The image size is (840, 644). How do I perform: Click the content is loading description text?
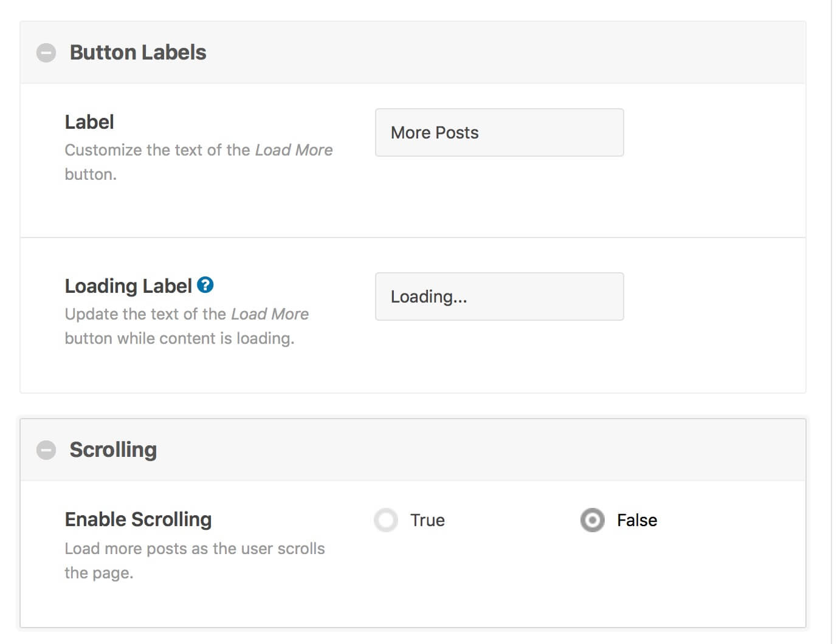187,326
